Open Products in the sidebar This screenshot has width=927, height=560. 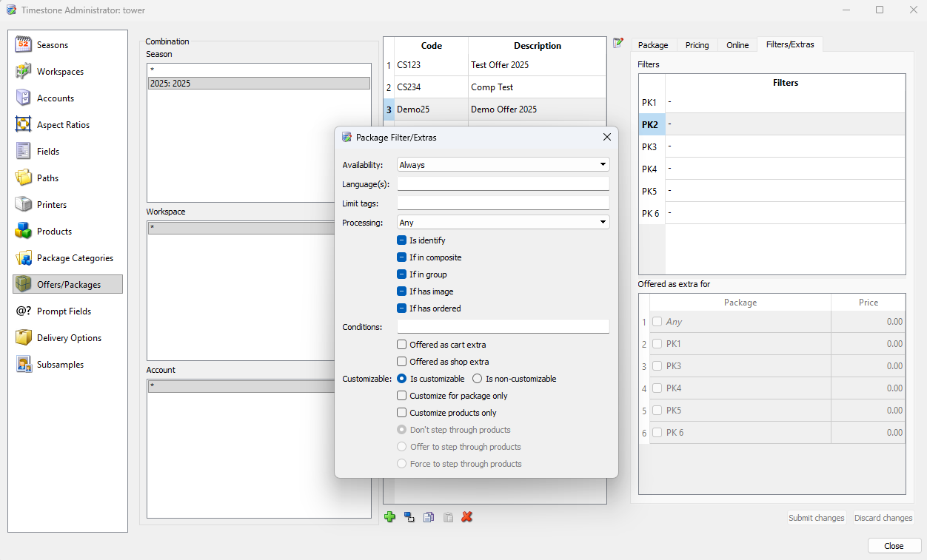coord(54,232)
